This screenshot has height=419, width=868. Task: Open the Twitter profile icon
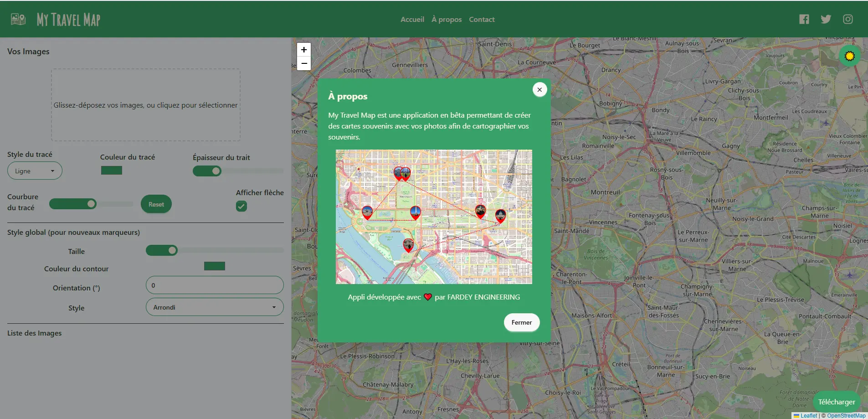[826, 19]
